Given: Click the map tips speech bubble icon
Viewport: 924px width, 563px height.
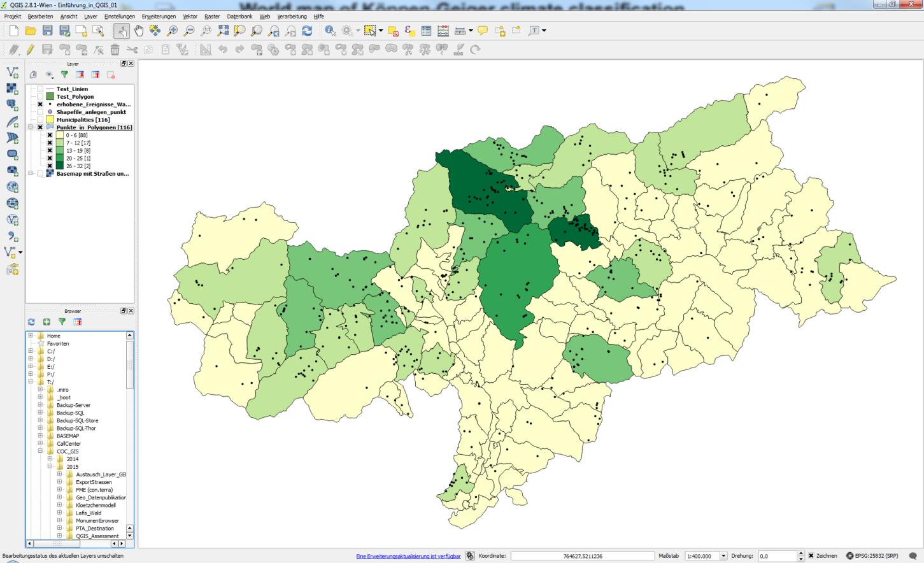Looking at the screenshot, I should pyautogui.click(x=483, y=31).
